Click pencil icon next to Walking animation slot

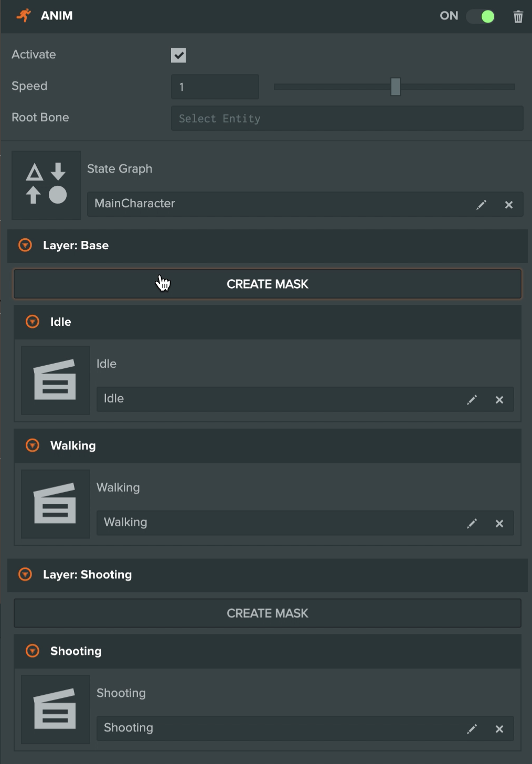(x=472, y=523)
